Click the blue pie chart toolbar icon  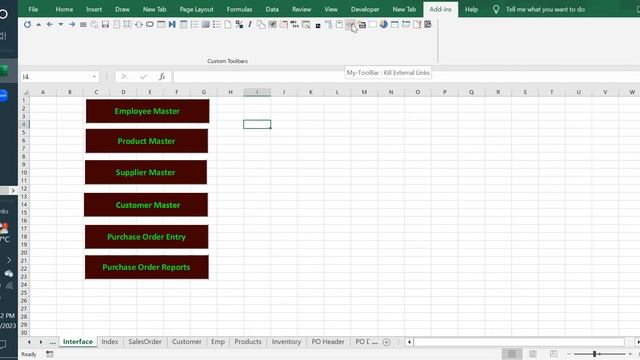[x=384, y=24]
